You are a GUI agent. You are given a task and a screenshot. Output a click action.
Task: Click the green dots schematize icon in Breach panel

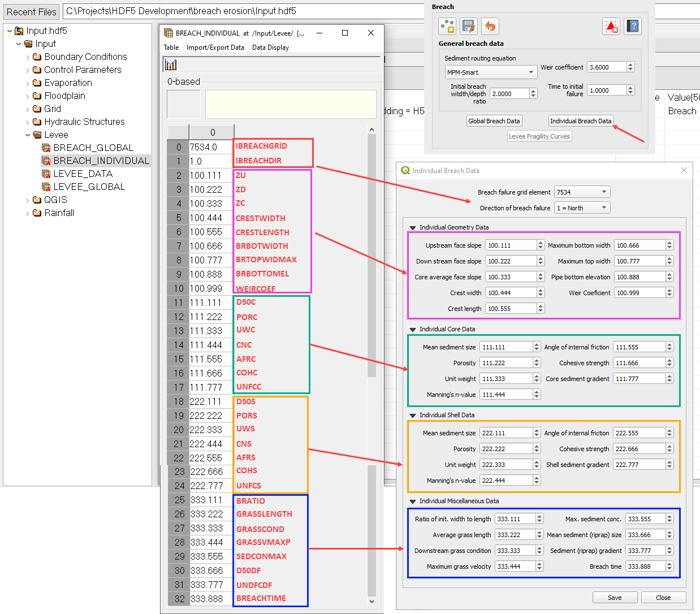447,26
